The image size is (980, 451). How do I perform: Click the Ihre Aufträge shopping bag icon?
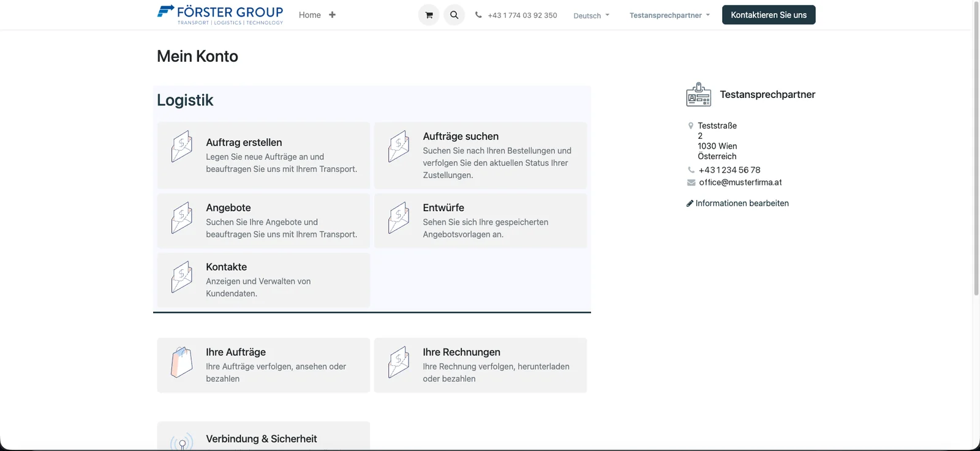point(182,362)
